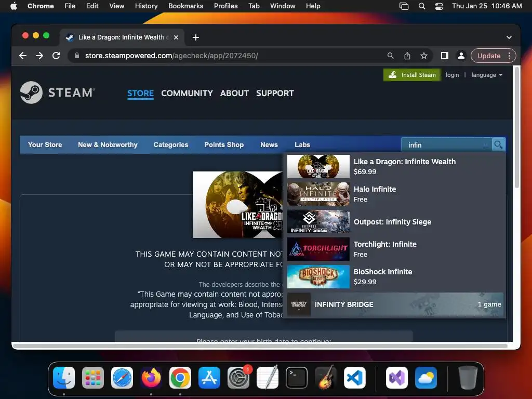Image resolution: width=532 pixels, height=399 pixels.
Task: Click the share page icon
Action: coord(407,56)
